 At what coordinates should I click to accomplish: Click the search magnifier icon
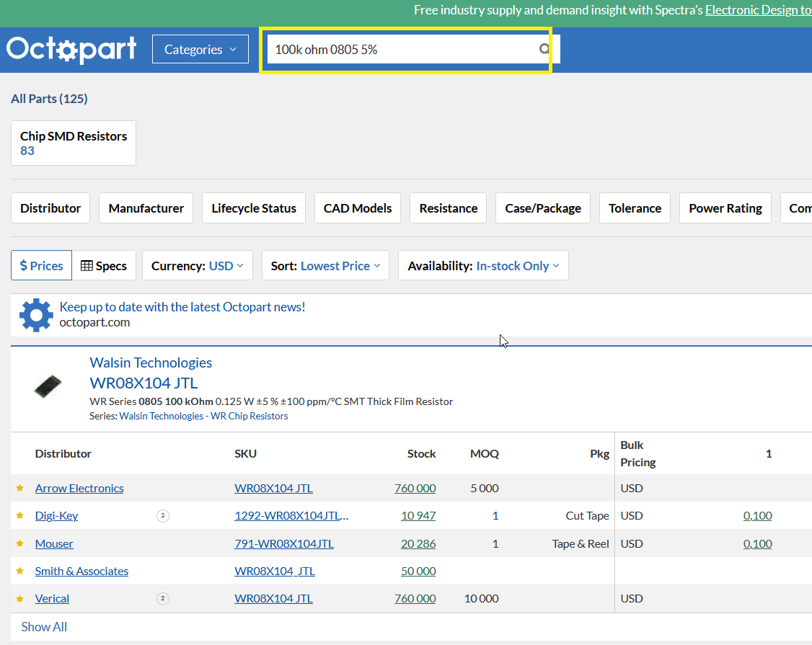point(544,50)
